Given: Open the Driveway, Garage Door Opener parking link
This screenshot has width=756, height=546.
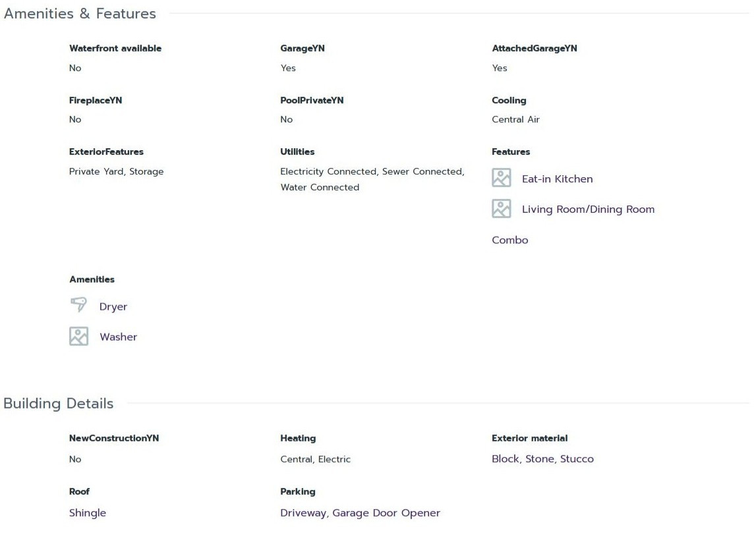Looking at the screenshot, I should 360,513.
